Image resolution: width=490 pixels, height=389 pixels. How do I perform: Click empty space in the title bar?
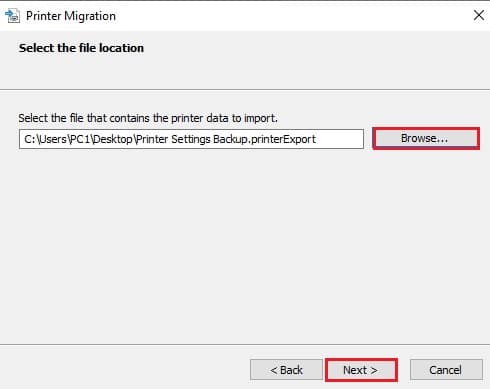(x=293, y=16)
